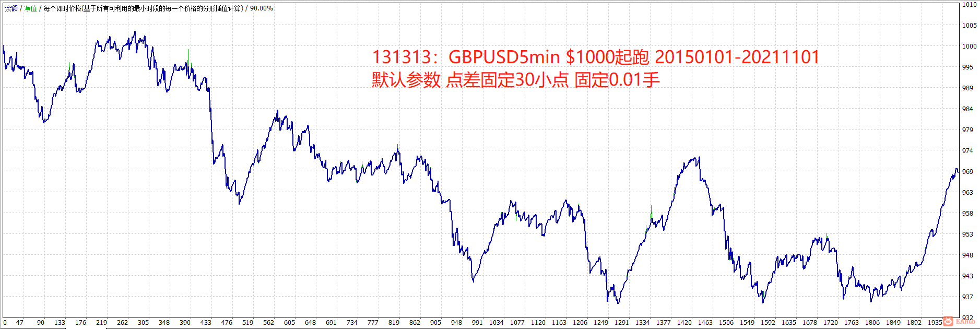Click the 905 horizontal axis label
Screen dimensions: 980x329
point(436,323)
